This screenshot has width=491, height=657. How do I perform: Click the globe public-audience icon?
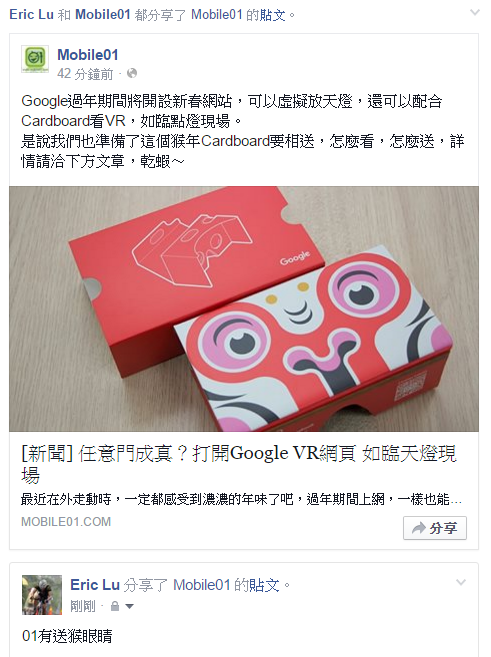click(x=132, y=73)
